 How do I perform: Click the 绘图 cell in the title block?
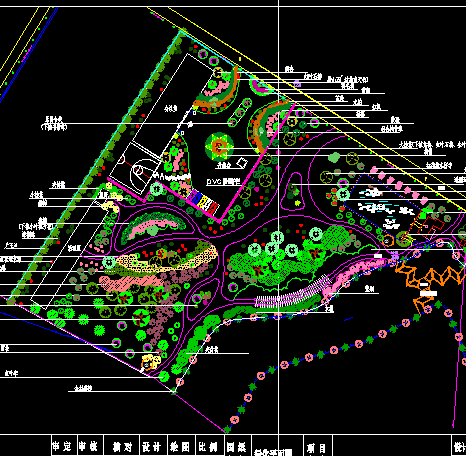coord(181,445)
